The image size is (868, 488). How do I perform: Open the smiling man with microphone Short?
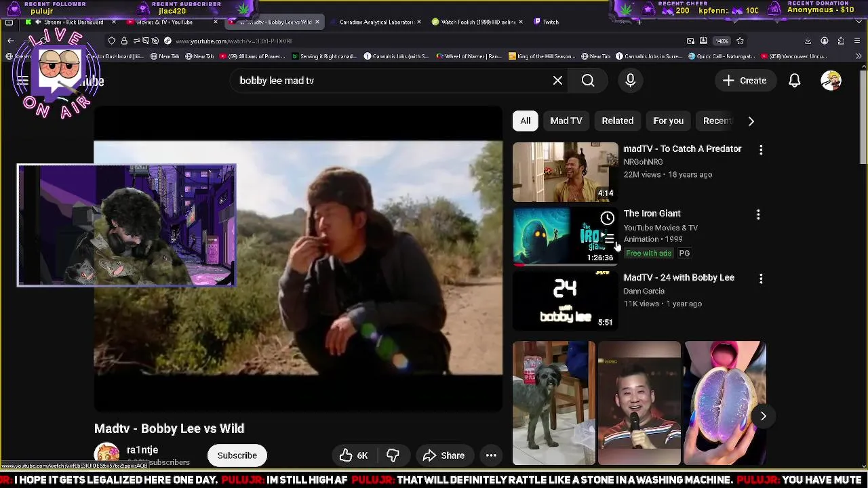[639, 403]
